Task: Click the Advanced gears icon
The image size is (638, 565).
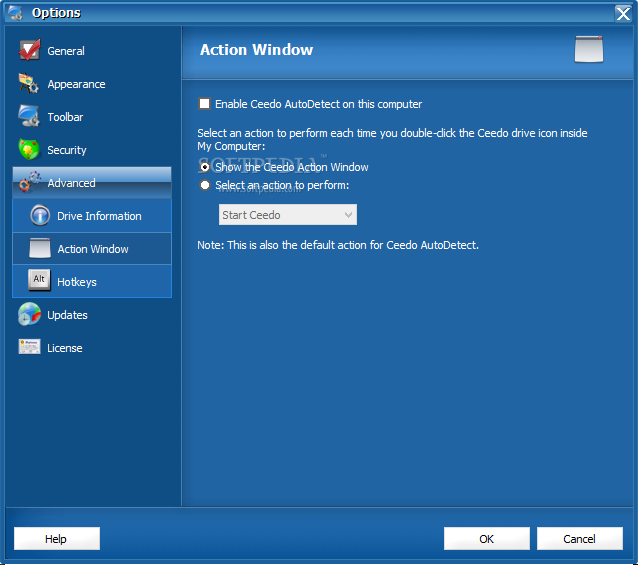Action: [29, 182]
